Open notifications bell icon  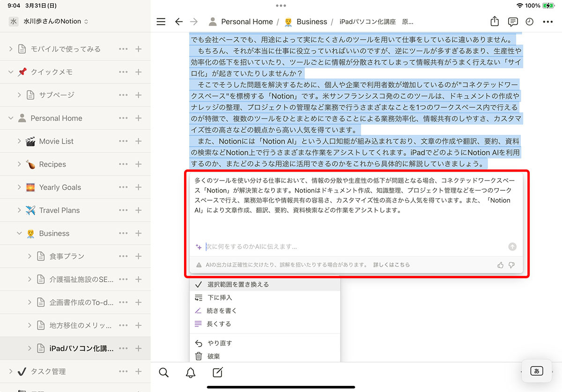tap(191, 372)
